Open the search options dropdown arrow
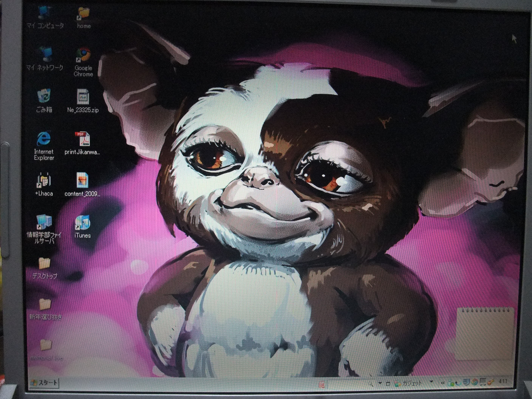 (x=380, y=383)
